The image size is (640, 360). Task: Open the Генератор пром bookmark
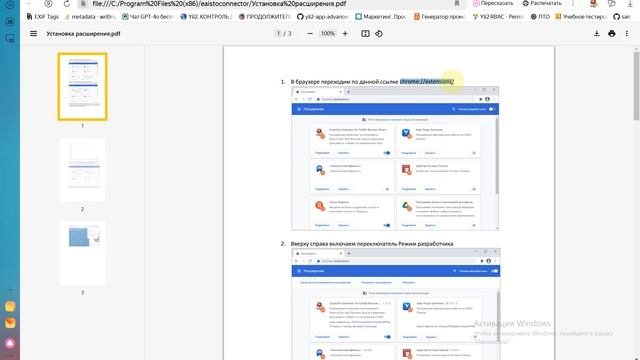(439, 17)
